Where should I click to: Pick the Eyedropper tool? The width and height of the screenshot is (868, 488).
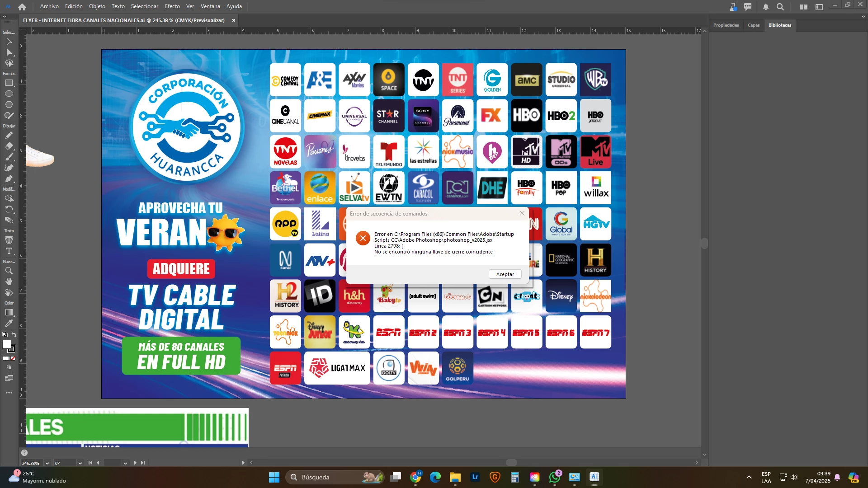(9, 323)
